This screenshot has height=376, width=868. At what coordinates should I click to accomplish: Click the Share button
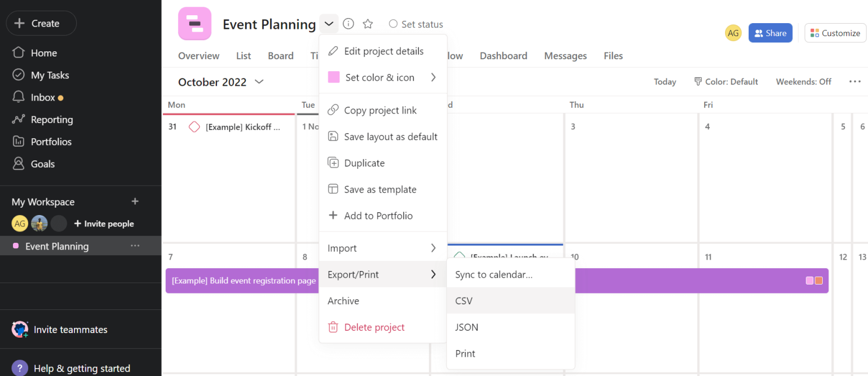(x=770, y=33)
